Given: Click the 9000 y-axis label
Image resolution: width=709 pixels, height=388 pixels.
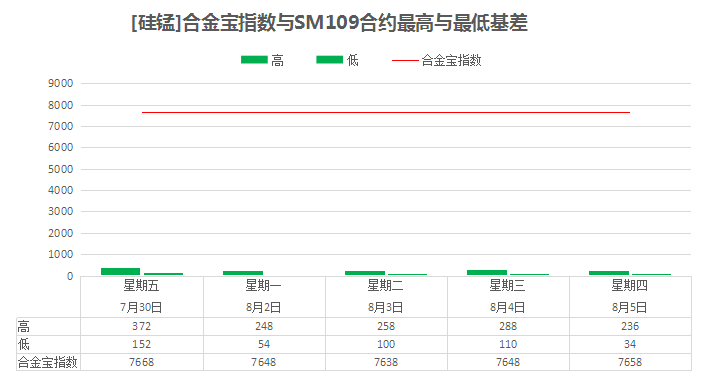Looking at the screenshot, I should tap(61, 83).
